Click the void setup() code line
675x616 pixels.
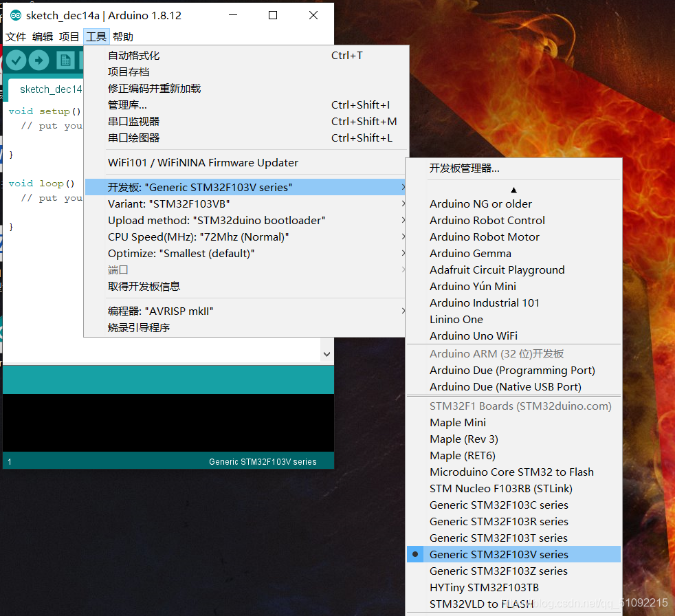coord(45,111)
